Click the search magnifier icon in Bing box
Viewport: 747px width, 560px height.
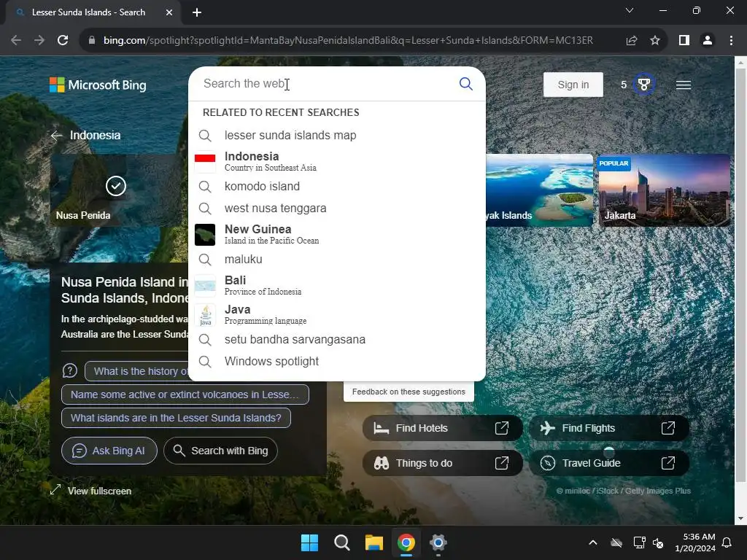465,84
